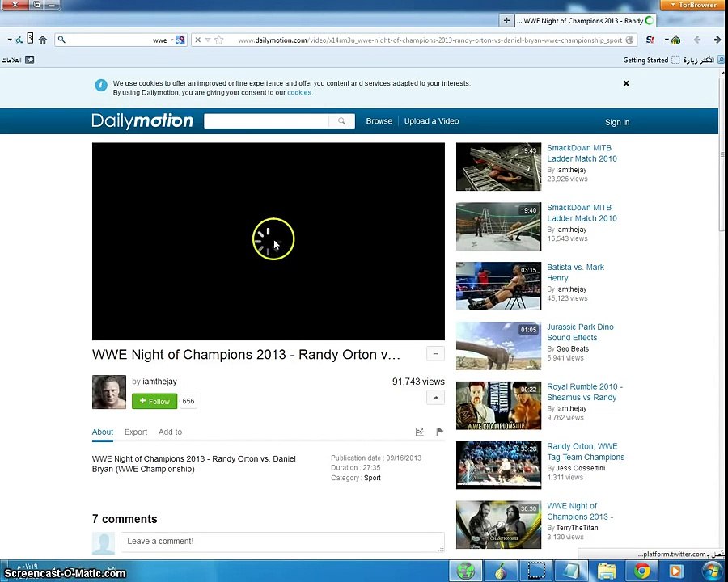Click the Browse menu item
The image size is (728, 582).
tap(379, 121)
